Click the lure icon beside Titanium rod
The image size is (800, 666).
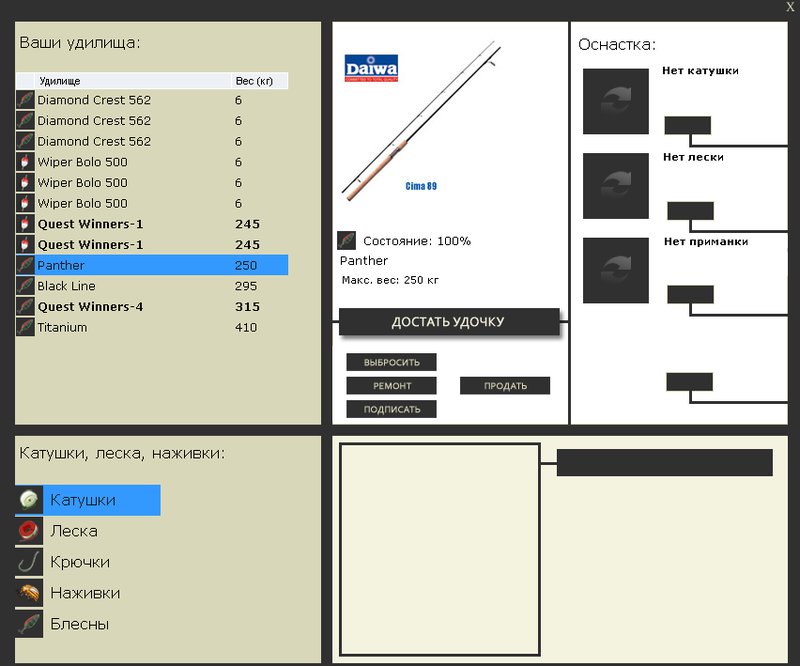[x=25, y=327]
